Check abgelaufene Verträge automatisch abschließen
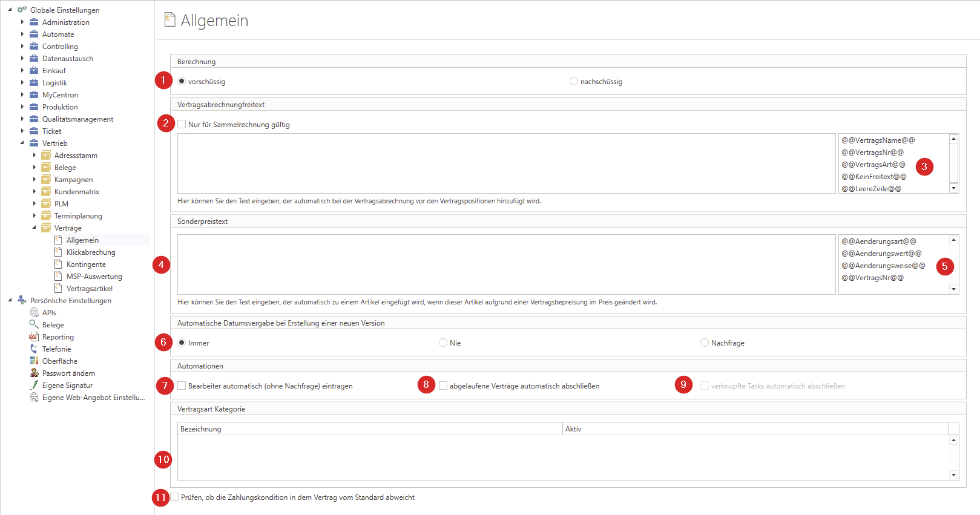The image size is (980, 515). coord(443,386)
